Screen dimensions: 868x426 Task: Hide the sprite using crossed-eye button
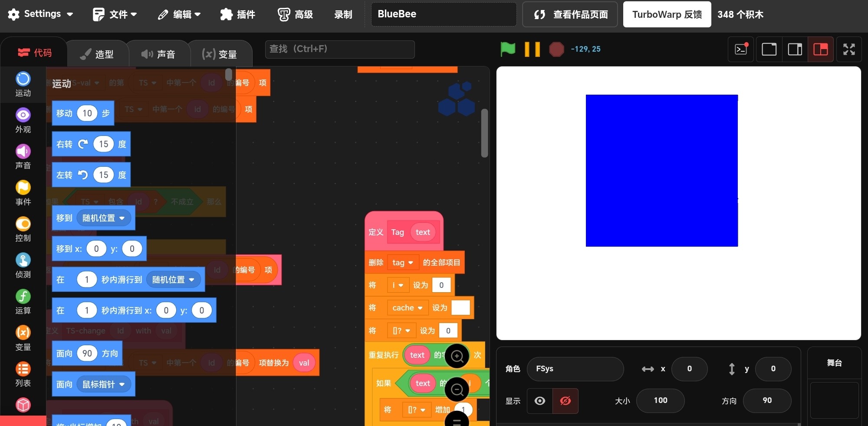tap(565, 401)
